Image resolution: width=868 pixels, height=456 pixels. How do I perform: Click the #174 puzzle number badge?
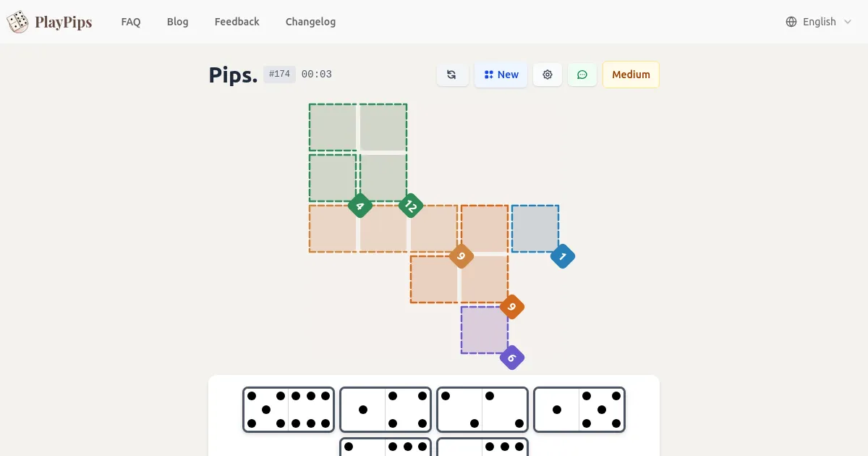click(x=279, y=74)
